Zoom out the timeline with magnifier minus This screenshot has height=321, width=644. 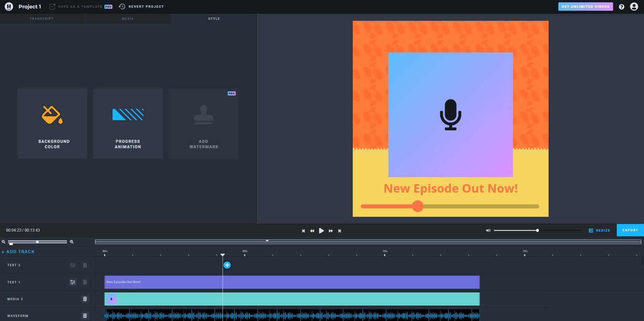[4, 242]
